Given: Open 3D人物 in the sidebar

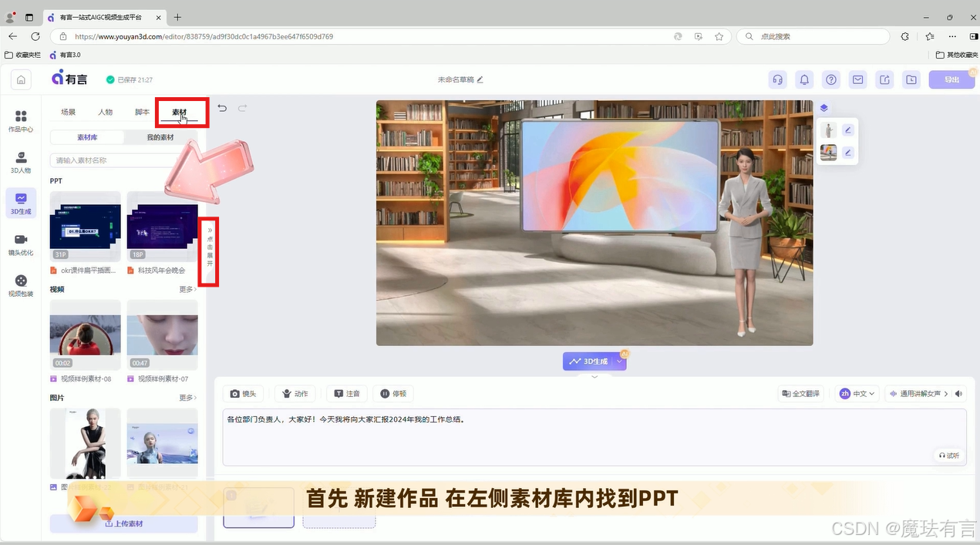Looking at the screenshot, I should (21, 162).
